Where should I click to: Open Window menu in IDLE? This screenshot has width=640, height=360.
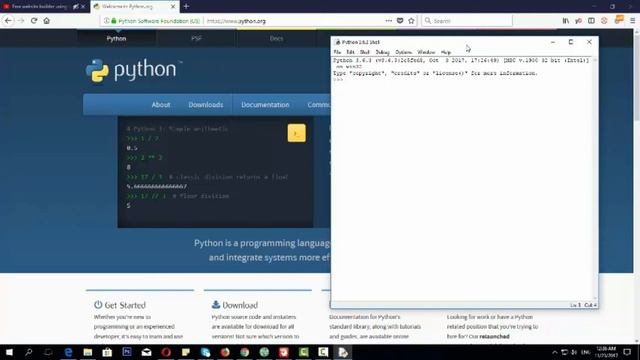pos(426,52)
